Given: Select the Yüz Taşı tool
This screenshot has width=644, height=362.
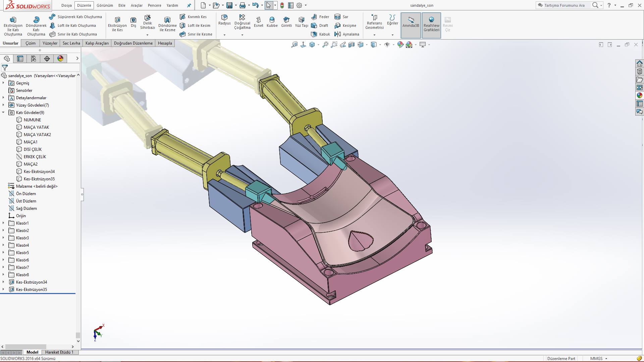Looking at the screenshot, I should click(302, 22).
